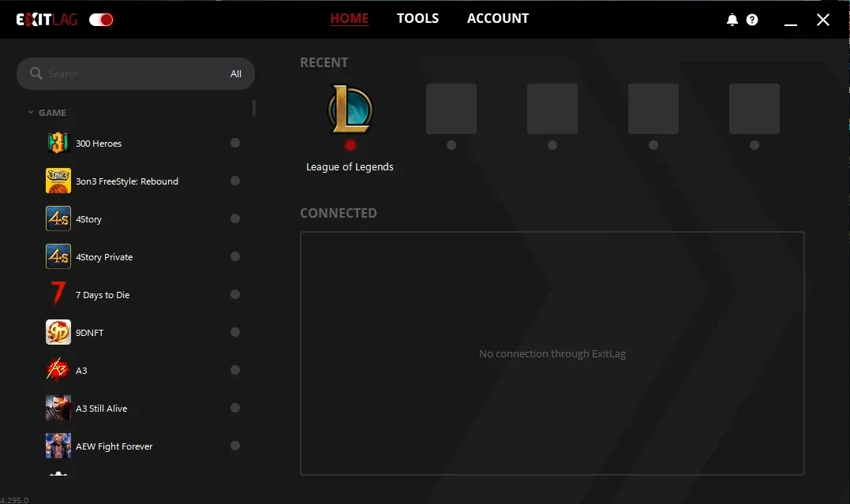Open the HOME tab
Image resolution: width=850 pixels, height=504 pixels.
pyautogui.click(x=350, y=18)
